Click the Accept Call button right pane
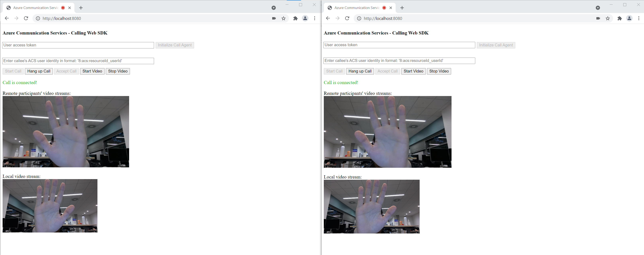This screenshot has width=644, height=255. tap(387, 71)
